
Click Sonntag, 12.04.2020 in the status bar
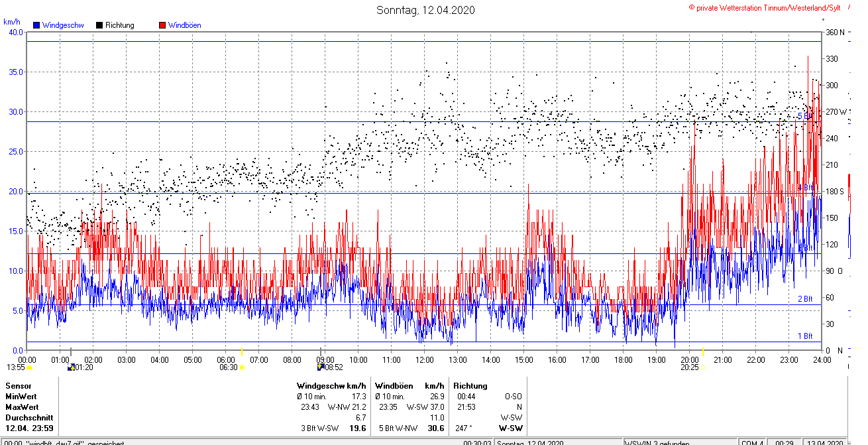coord(530,442)
